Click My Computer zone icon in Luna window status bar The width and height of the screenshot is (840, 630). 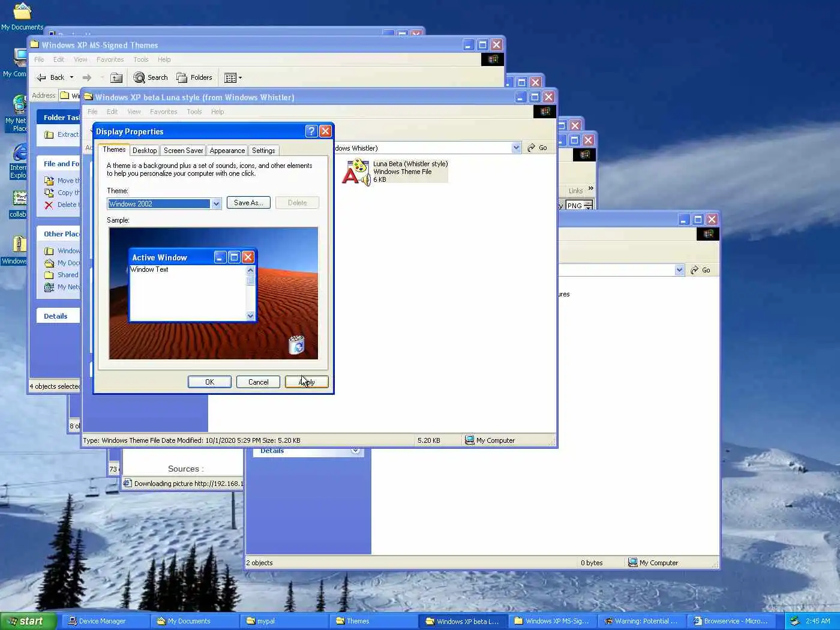pos(470,440)
